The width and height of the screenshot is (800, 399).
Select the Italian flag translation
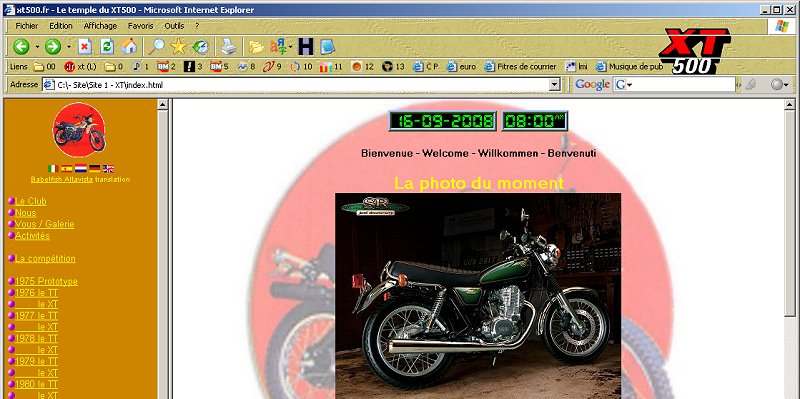click(53, 168)
